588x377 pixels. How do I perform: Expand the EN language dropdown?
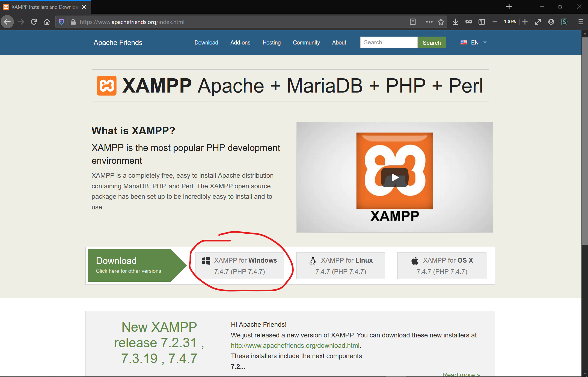point(474,43)
